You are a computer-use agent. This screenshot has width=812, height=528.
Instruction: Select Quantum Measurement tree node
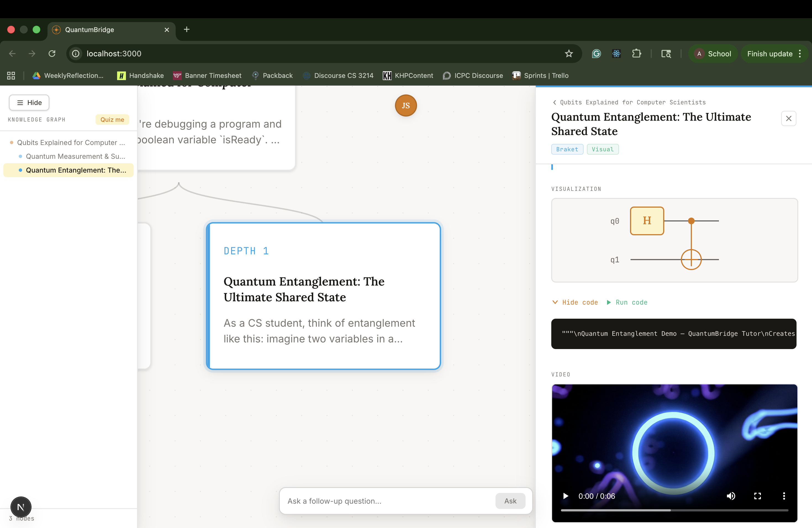click(75, 156)
